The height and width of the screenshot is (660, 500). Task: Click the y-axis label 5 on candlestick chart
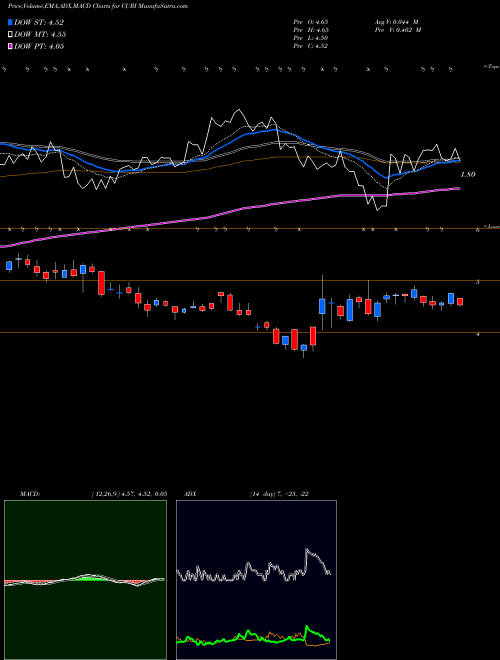coord(478,282)
